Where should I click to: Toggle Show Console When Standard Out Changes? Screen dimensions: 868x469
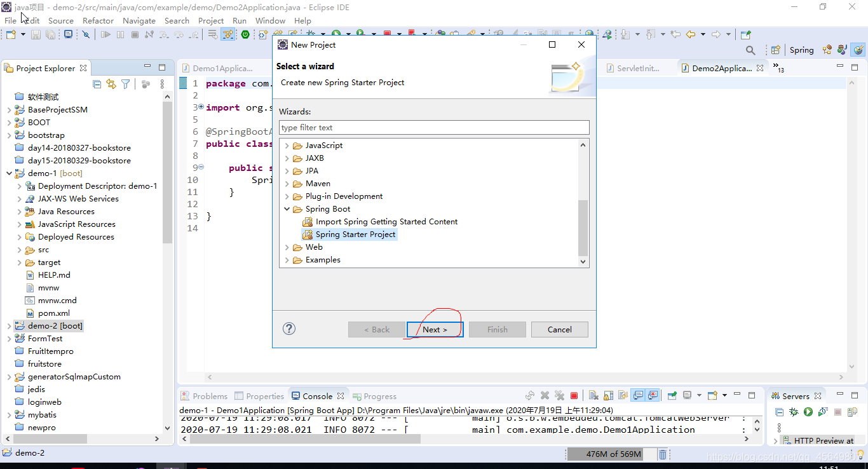pyautogui.click(x=638, y=396)
